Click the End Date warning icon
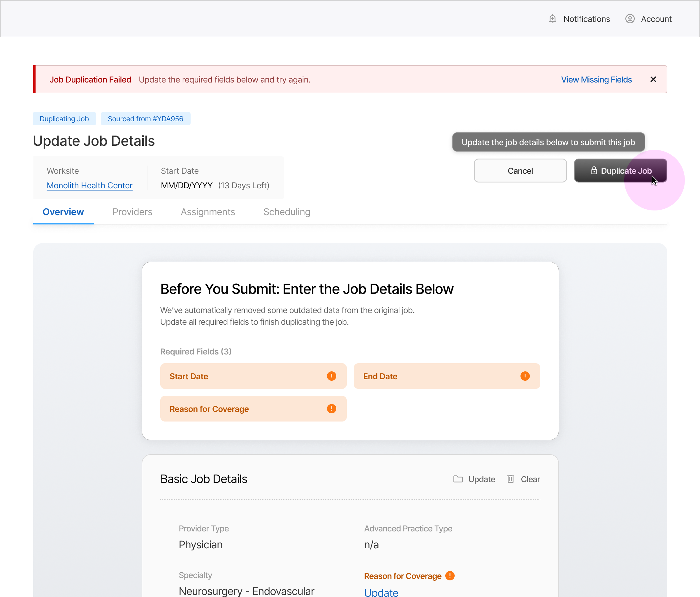The width and height of the screenshot is (700, 597). pyautogui.click(x=525, y=376)
